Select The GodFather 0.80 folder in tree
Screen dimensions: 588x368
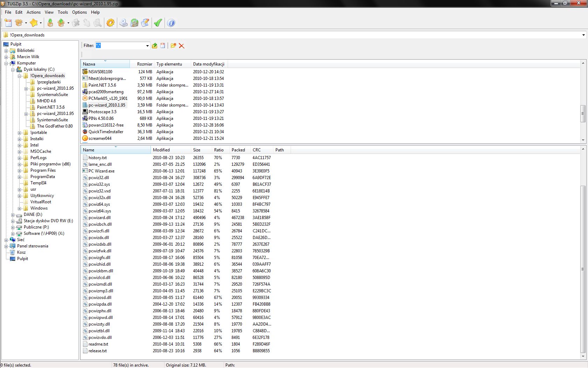tap(55, 126)
